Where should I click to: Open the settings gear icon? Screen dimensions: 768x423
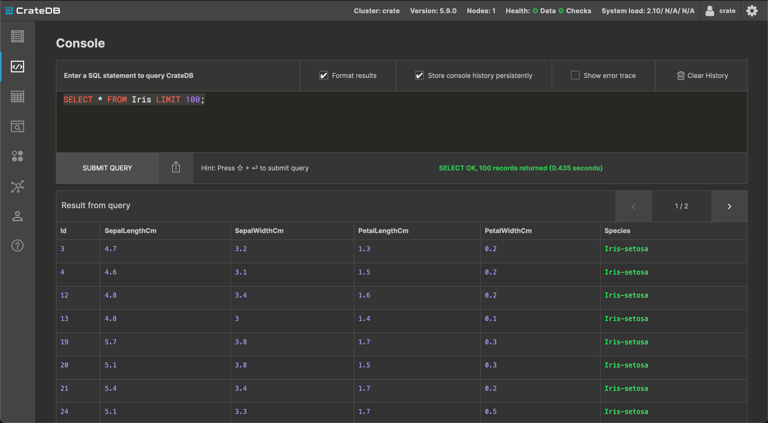pyautogui.click(x=752, y=11)
